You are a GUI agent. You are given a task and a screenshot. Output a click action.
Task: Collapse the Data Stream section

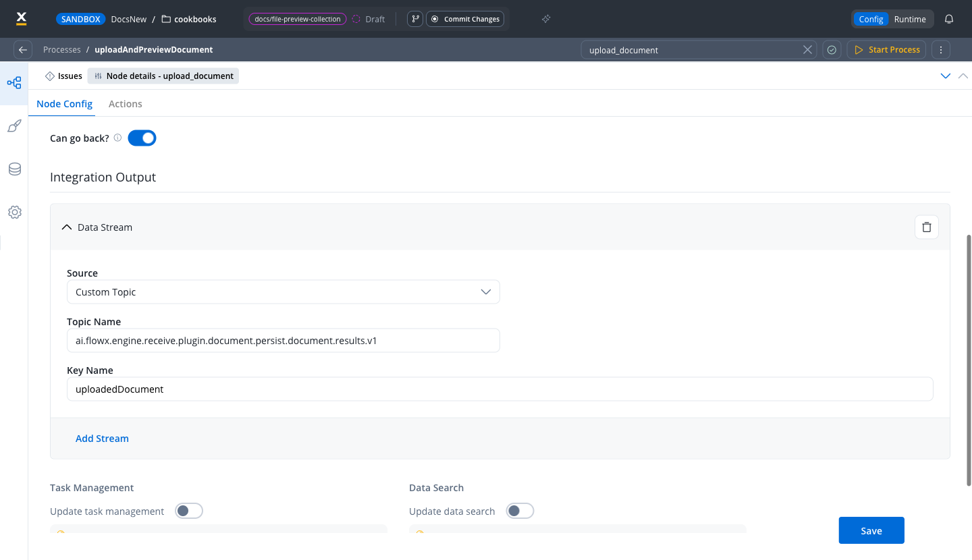pyautogui.click(x=66, y=227)
